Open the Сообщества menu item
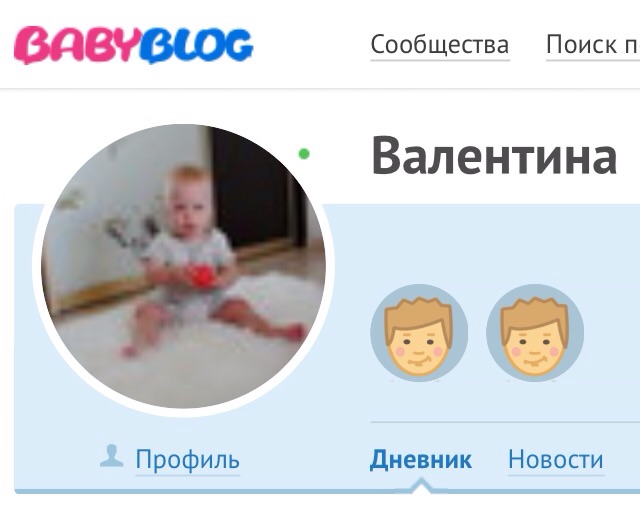Image resolution: width=640 pixels, height=524 pixels. point(440,45)
